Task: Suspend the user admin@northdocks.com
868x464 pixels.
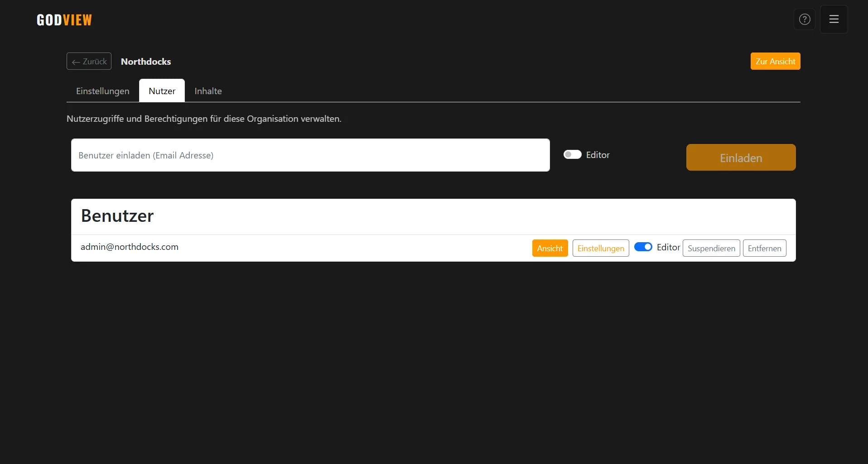Action: tap(710, 248)
